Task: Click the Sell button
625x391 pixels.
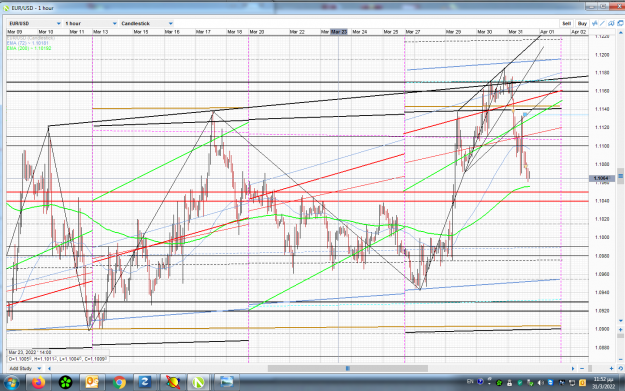Action: tap(566, 24)
